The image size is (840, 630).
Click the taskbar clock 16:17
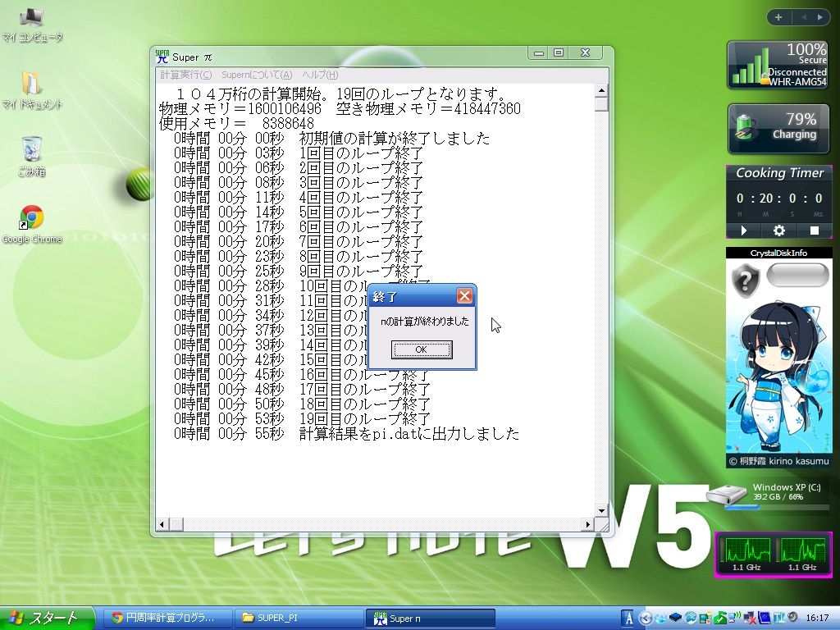pos(818,619)
